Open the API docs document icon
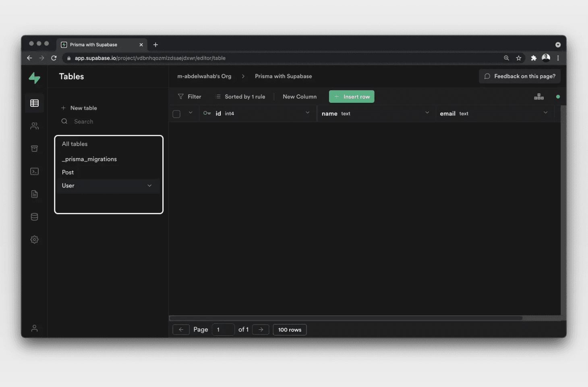The image size is (588, 387). click(x=35, y=194)
